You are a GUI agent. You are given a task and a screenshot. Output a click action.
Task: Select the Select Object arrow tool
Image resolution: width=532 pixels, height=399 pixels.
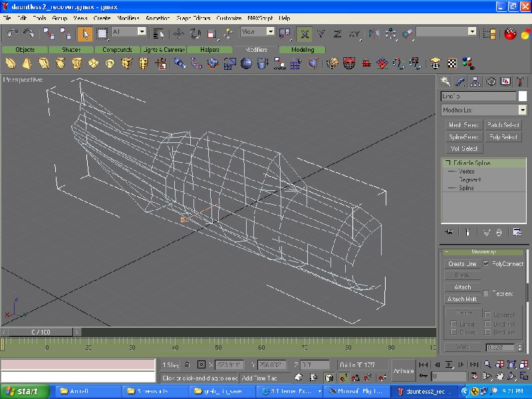[x=84, y=33]
